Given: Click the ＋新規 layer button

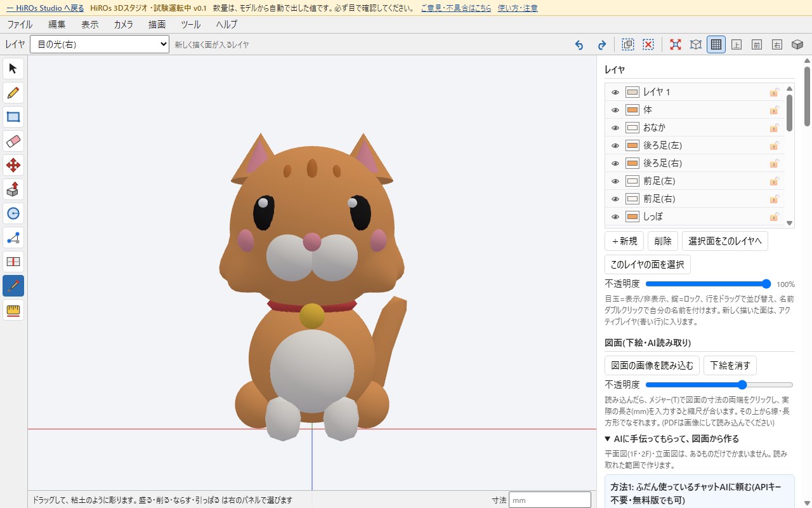Looking at the screenshot, I should tap(624, 241).
